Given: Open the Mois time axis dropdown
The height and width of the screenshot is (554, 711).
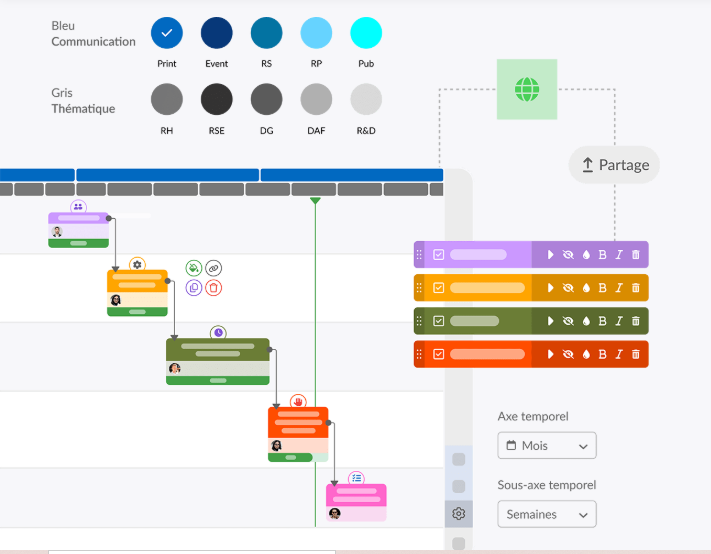Looking at the screenshot, I should pos(547,446).
